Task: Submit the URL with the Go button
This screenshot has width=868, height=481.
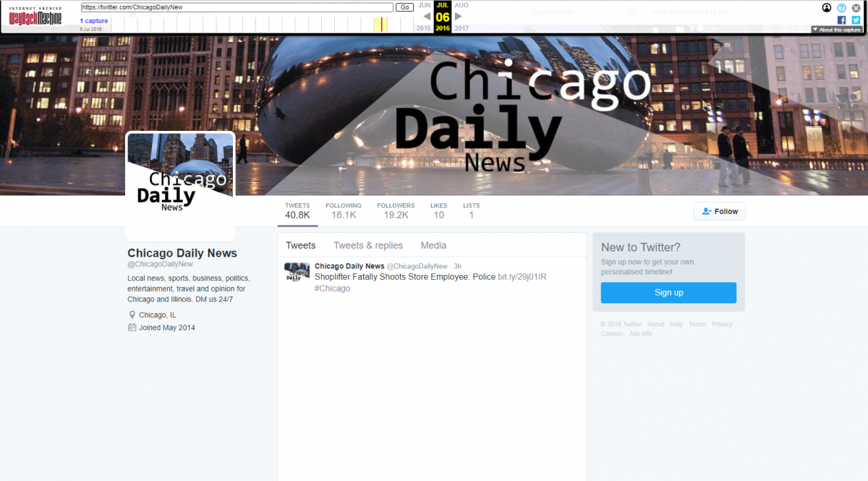Action: point(404,7)
